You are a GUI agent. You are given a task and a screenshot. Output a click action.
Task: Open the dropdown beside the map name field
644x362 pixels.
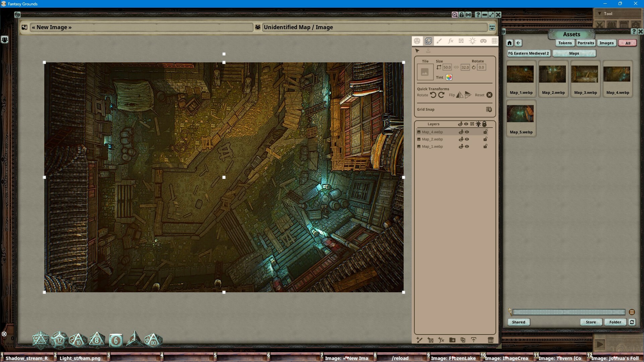(491, 27)
